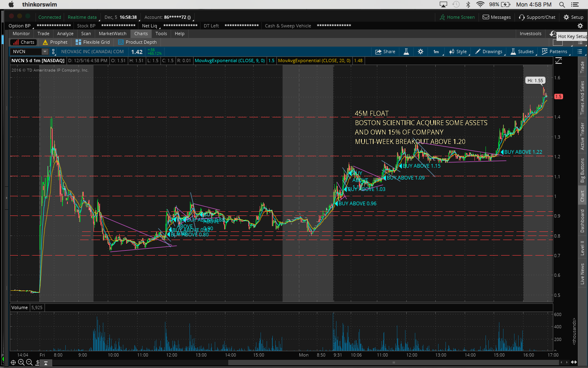Screen dimensions: 588x368
Task: Click the zoom in magnifier icon
Action: 21,362
